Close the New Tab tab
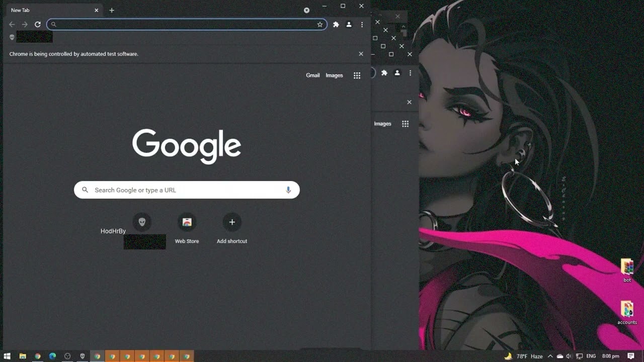 pos(97,10)
